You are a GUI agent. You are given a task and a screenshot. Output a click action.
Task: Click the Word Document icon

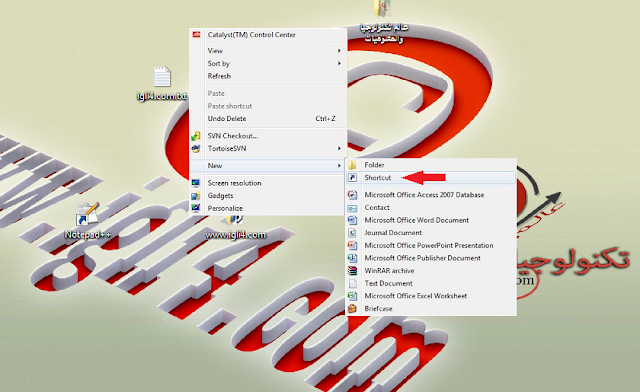click(x=352, y=220)
